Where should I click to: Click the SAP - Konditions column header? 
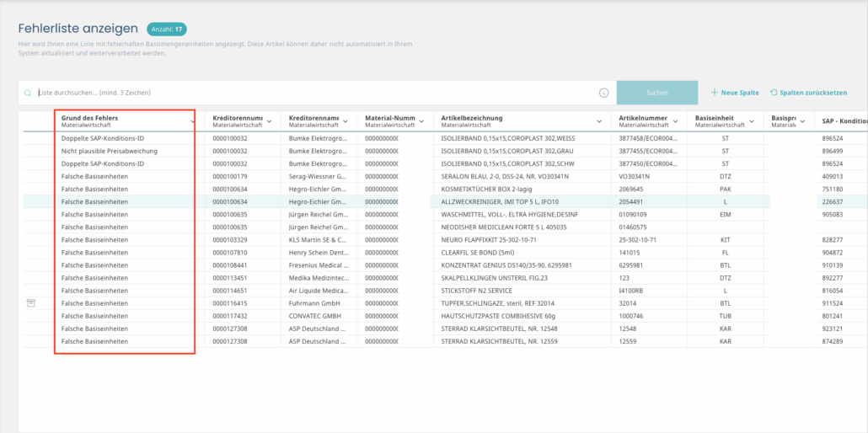[x=843, y=121]
